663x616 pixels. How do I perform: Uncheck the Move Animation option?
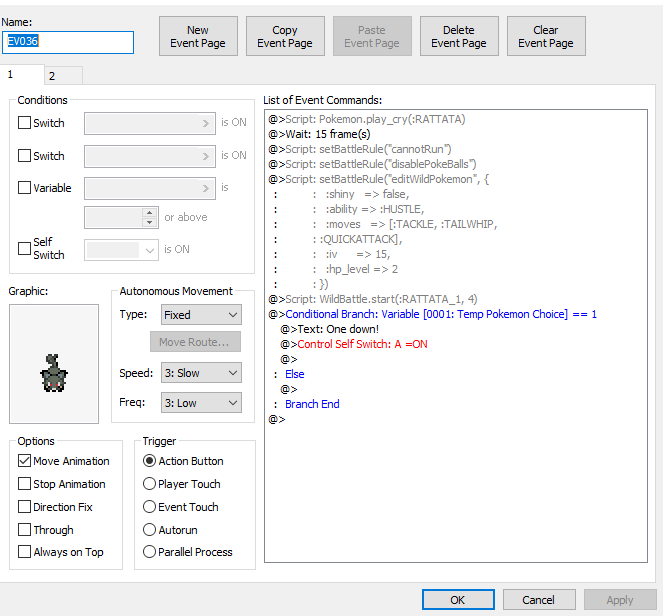point(25,461)
